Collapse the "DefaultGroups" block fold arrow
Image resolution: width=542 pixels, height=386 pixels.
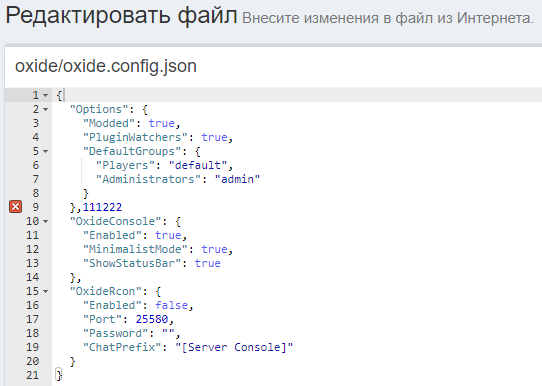(46, 151)
